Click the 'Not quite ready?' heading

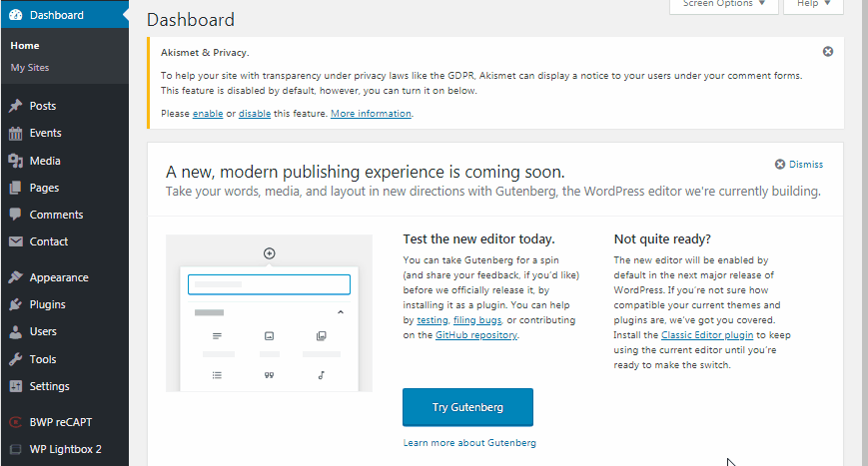(x=662, y=239)
